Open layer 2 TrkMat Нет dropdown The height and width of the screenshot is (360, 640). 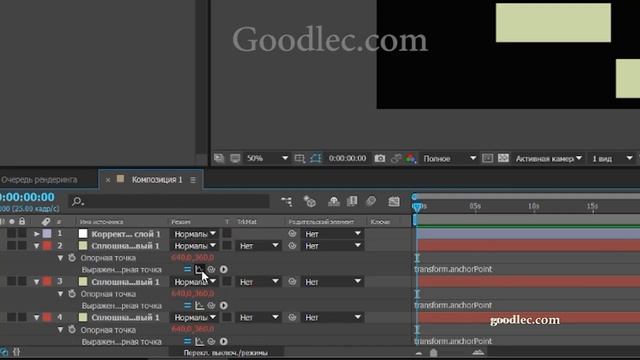point(258,246)
